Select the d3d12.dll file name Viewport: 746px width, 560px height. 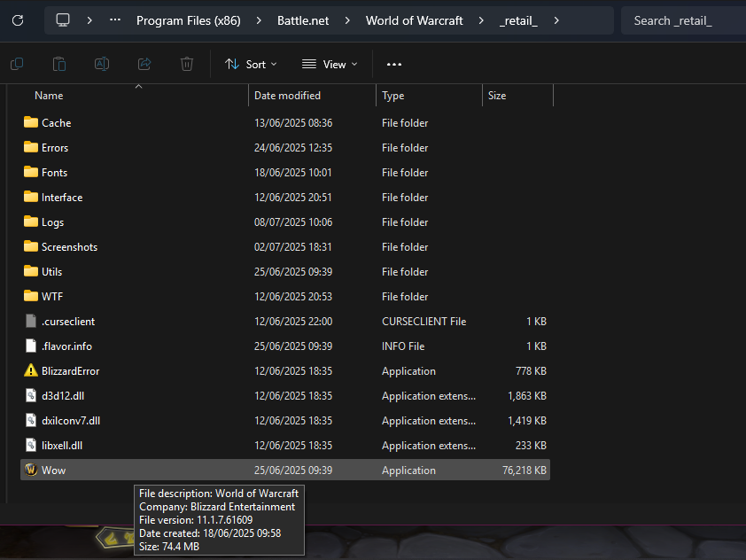(63, 395)
